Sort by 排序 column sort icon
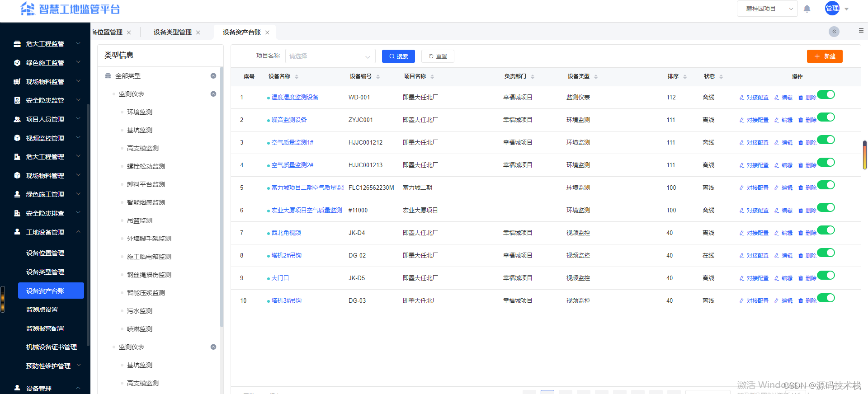 click(685, 77)
